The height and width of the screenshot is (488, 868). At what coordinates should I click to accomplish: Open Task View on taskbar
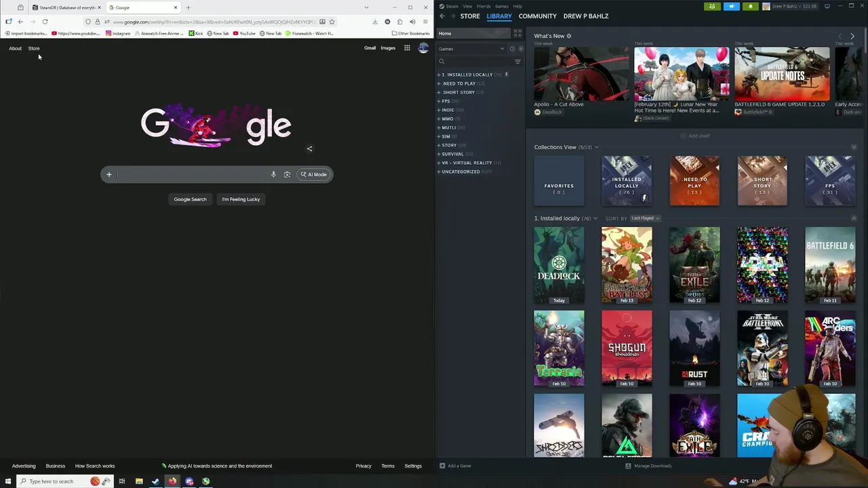coord(122,481)
